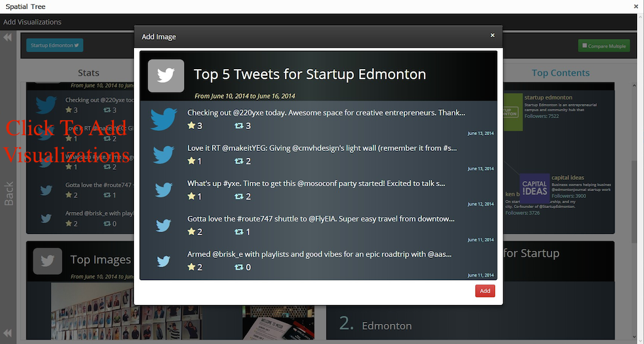Click the bird icon beside the @220yxe tweet
644x344 pixels.
click(164, 119)
